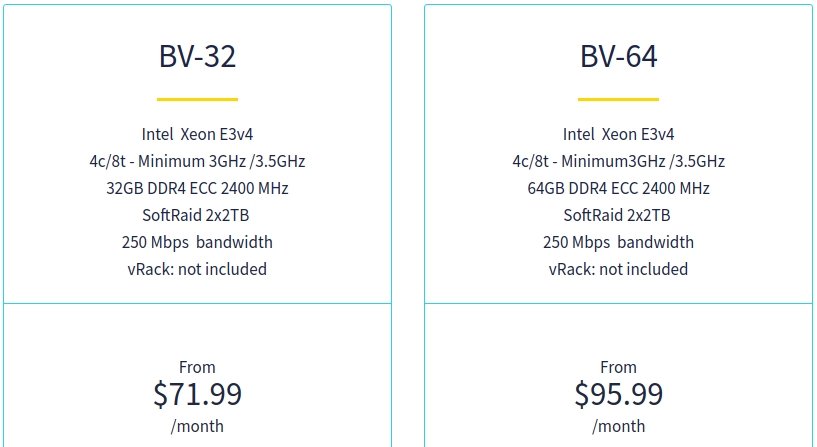This screenshot has width=817, height=447.
Task: Click the /month label under $71.99
Action: 197,426
